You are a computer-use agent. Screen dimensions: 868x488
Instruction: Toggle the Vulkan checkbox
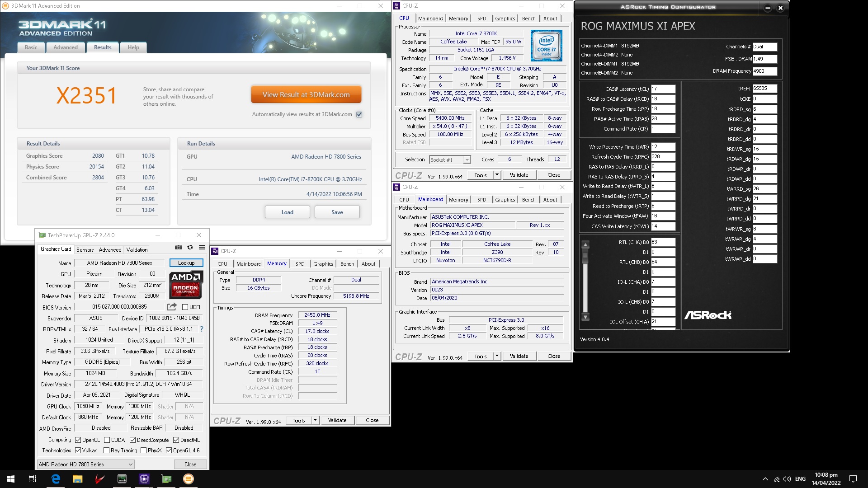point(78,450)
